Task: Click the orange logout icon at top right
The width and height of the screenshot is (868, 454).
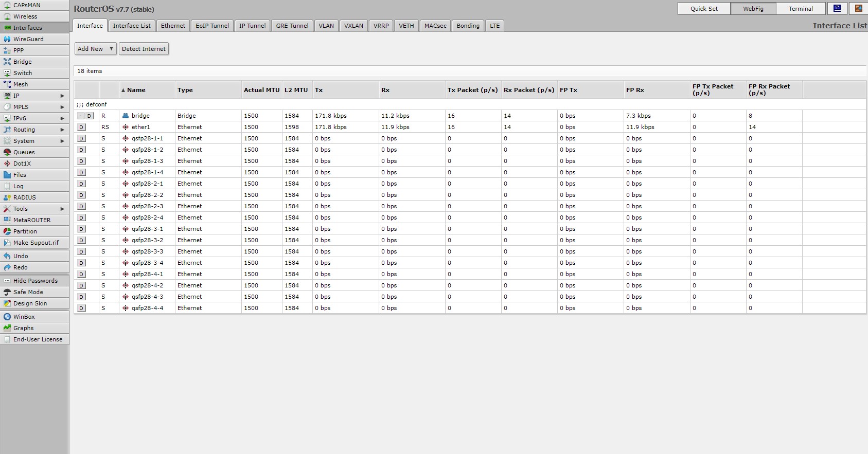Action: (x=858, y=8)
